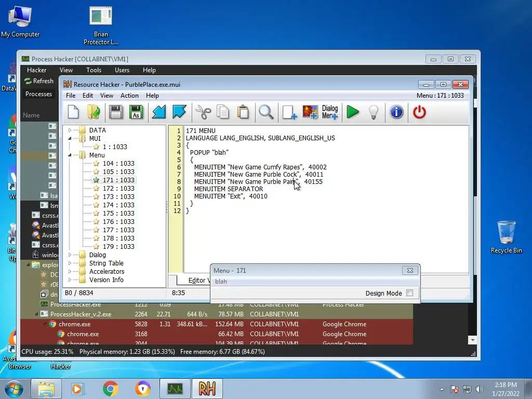
Task: Expand the DATA folder node
Action: click(x=70, y=130)
